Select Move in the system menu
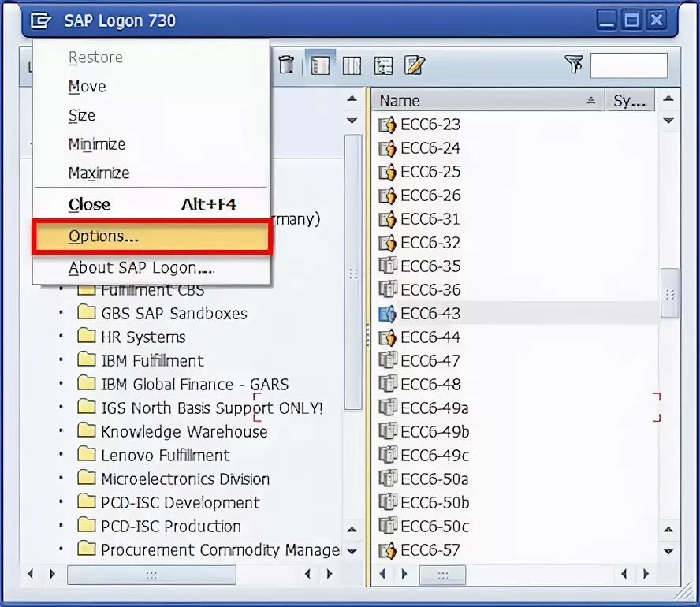 (x=152, y=86)
